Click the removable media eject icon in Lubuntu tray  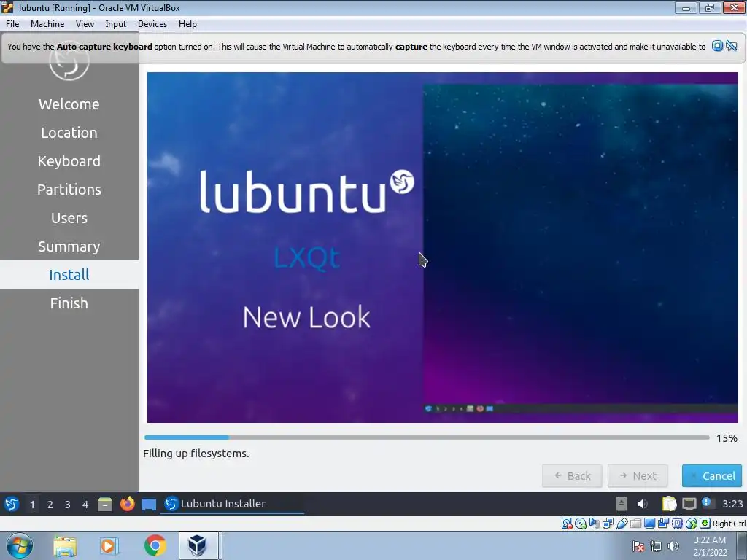point(622,503)
